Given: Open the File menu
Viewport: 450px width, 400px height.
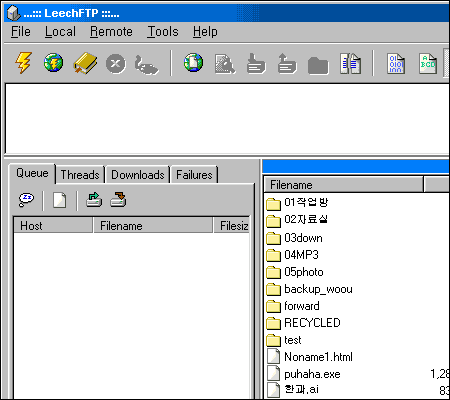Looking at the screenshot, I should pyautogui.click(x=21, y=32).
